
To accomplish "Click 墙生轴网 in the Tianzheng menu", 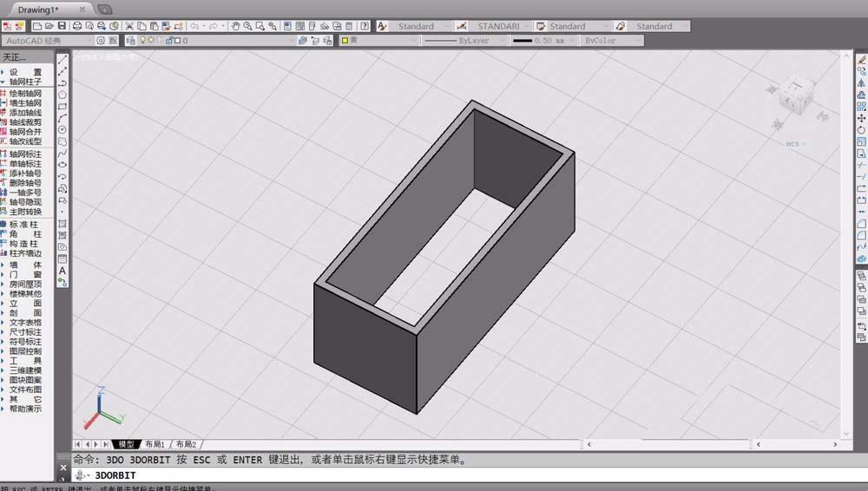I will click(x=25, y=103).
